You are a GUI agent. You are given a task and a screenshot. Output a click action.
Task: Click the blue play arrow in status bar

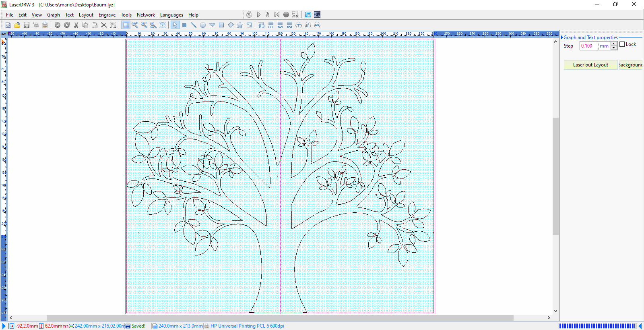[x=4, y=326]
